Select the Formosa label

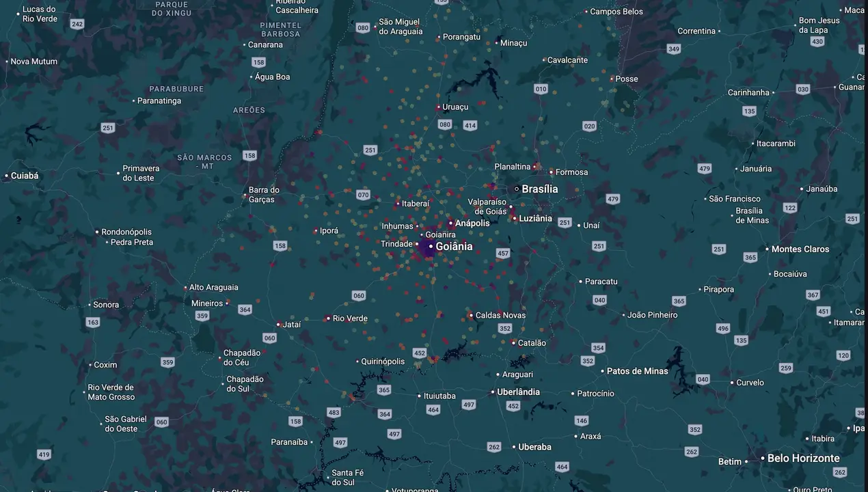571,172
